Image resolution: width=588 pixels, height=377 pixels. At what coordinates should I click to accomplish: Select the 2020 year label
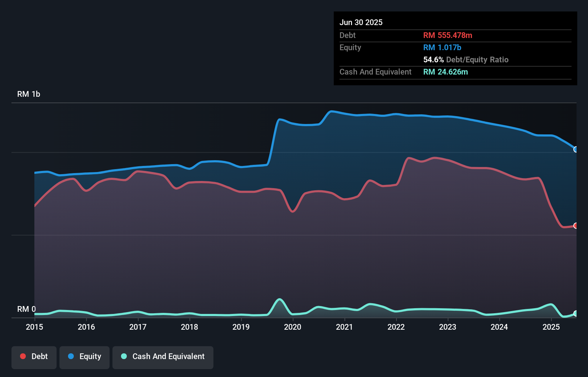293,327
